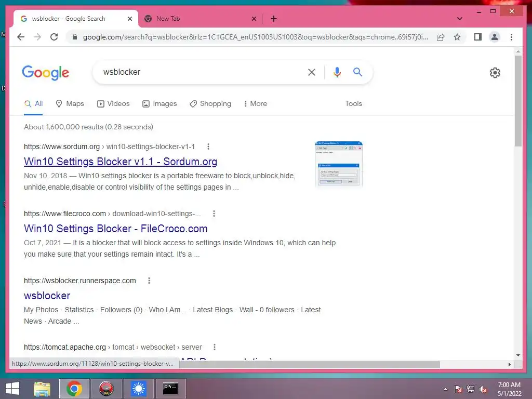Switch to Shopping results

point(210,104)
